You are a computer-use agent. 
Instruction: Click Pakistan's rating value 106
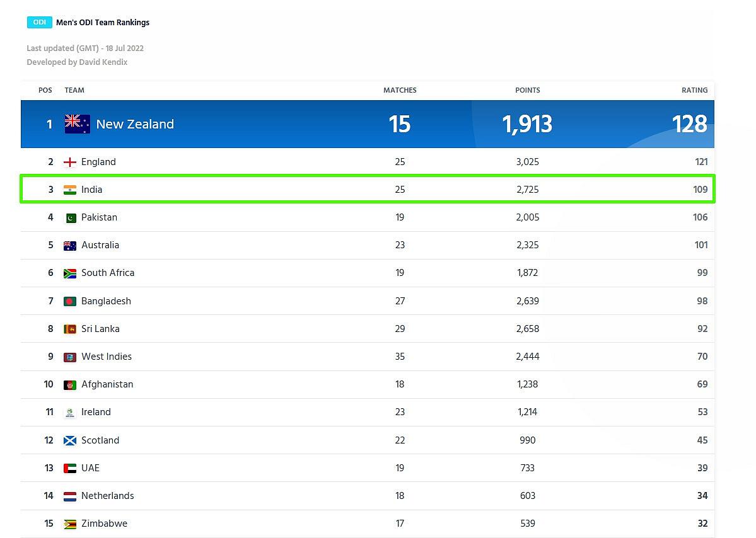click(x=701, y=217)
